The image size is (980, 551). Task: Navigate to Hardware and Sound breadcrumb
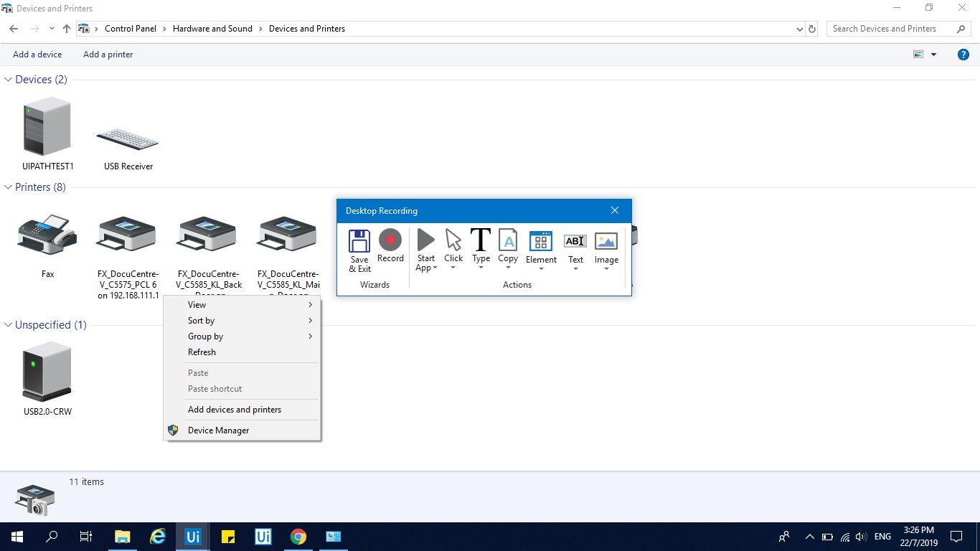(212, 29)
